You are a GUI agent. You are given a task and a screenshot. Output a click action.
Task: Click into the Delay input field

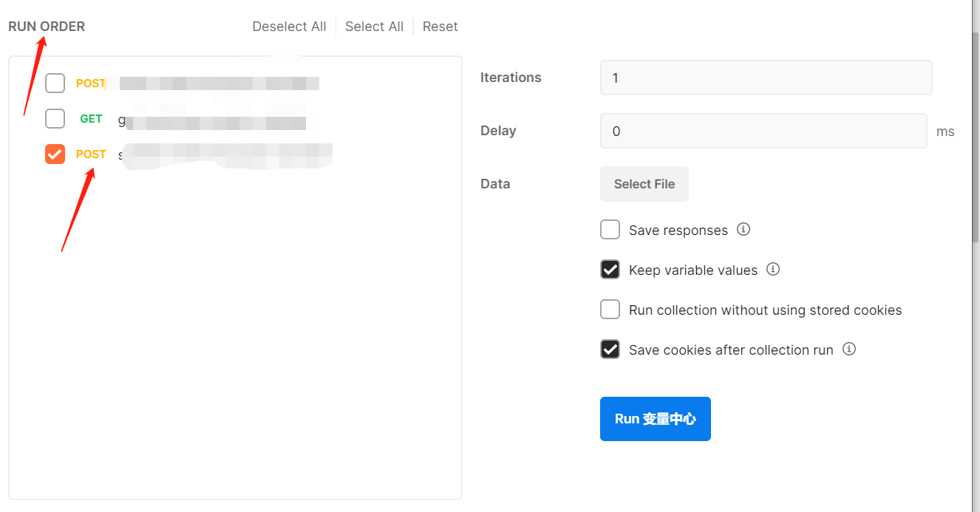pyautogui.click(x=763, y=131)
